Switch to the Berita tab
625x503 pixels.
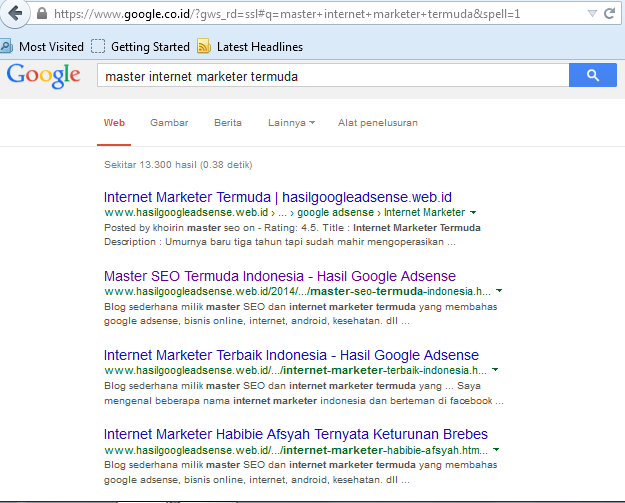pyautogui.click(x=228, y=123)
